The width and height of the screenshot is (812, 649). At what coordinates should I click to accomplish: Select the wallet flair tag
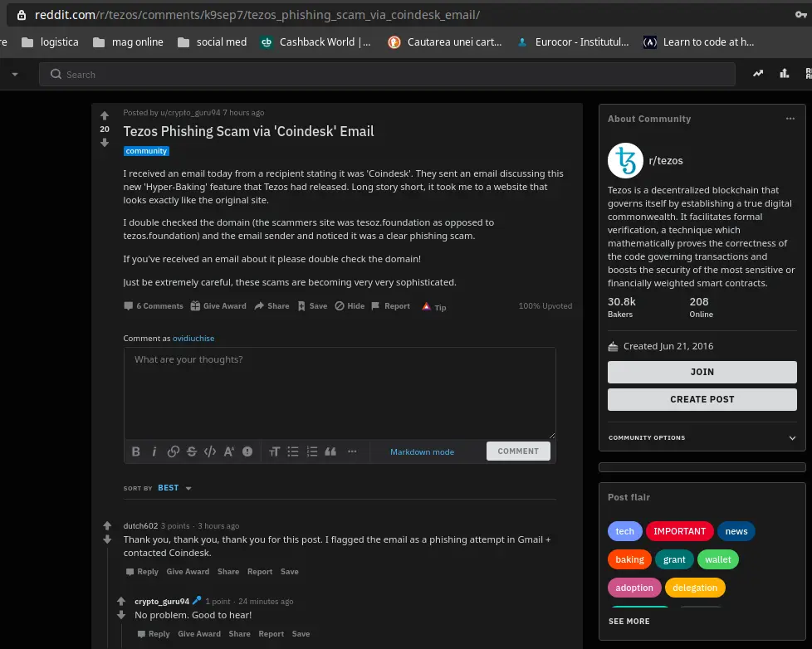[x=717, y=559]
